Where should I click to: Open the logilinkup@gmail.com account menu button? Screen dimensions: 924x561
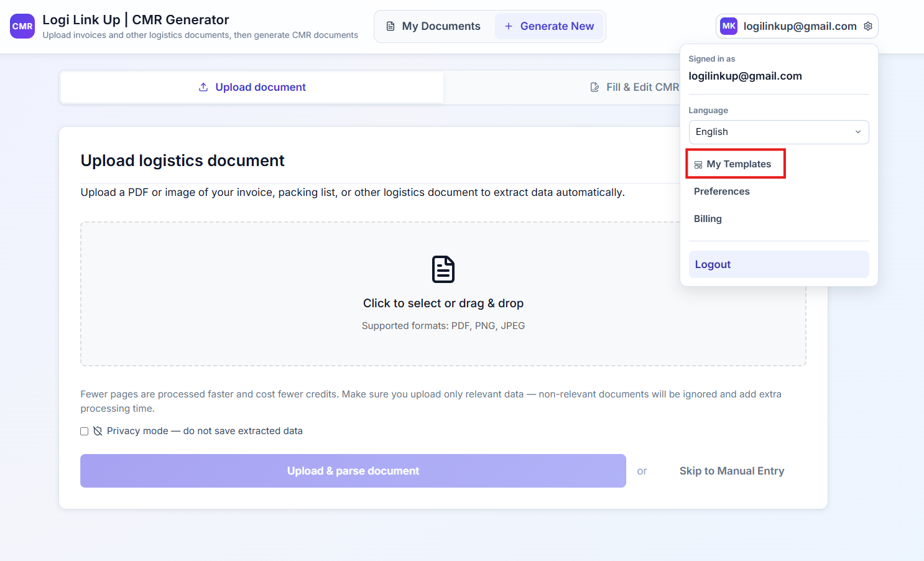pyautogui.click(x=797, y=26)
